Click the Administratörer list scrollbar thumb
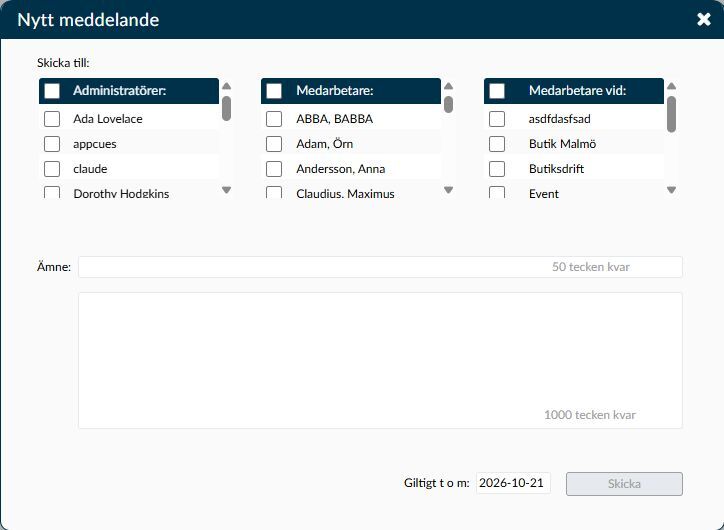This screenshot has height=530, width=724. coord(226,108)
